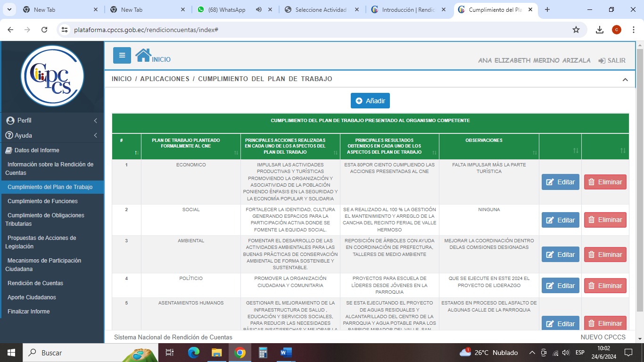Click the hamburger menu toggle button
The height and width of the screenshot is (362, 644).
click(x=122, y=55)
